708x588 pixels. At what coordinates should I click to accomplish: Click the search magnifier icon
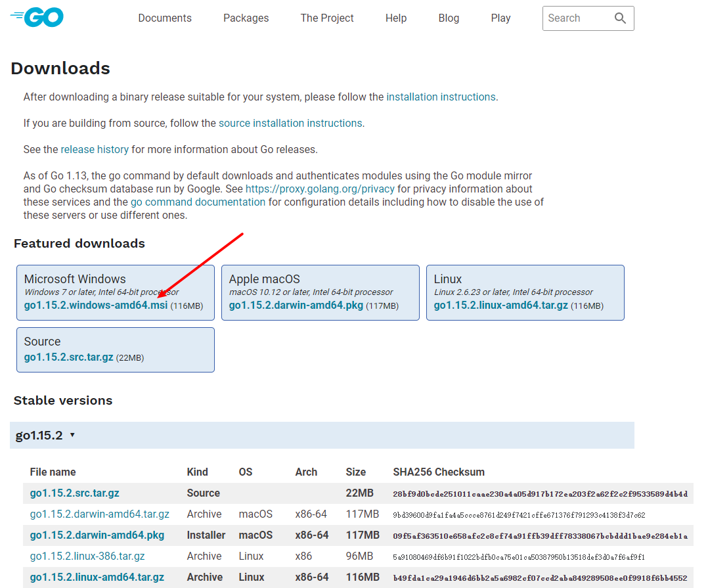click(x=620, y=18)
